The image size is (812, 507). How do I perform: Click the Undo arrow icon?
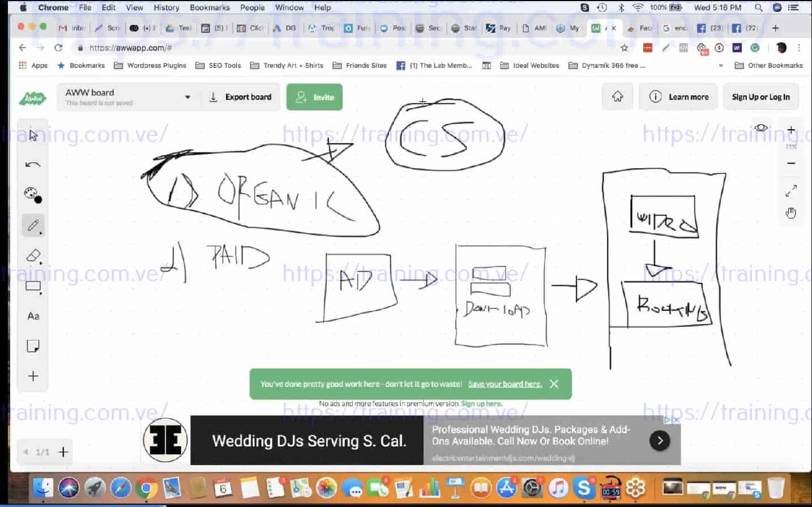tap(32, 165)
